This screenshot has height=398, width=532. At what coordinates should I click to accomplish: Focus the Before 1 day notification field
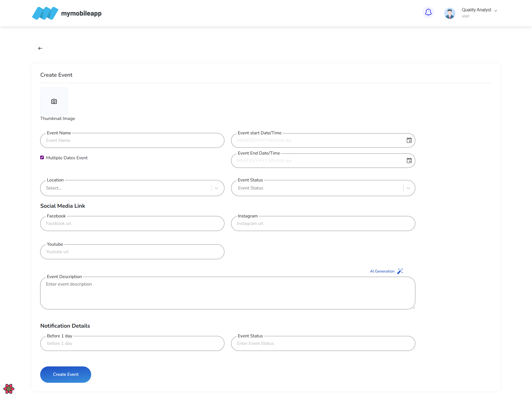tap(132, 343)
